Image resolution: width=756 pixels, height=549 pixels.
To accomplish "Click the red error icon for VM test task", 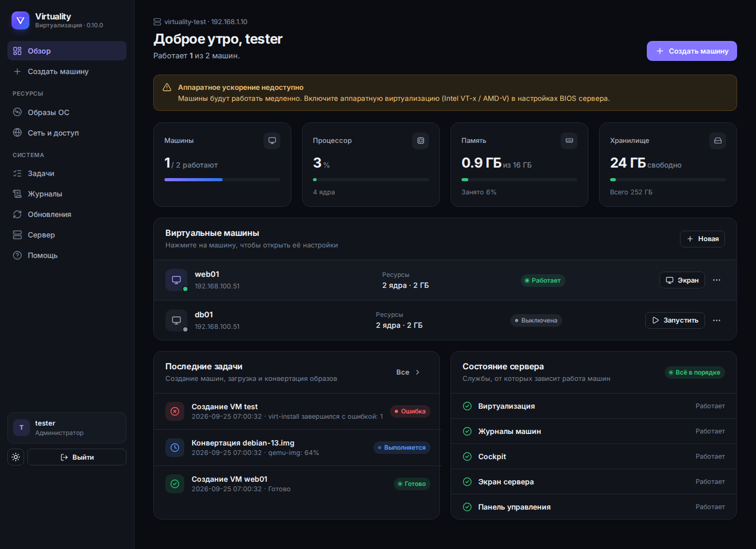I will [x=175, y=411].
